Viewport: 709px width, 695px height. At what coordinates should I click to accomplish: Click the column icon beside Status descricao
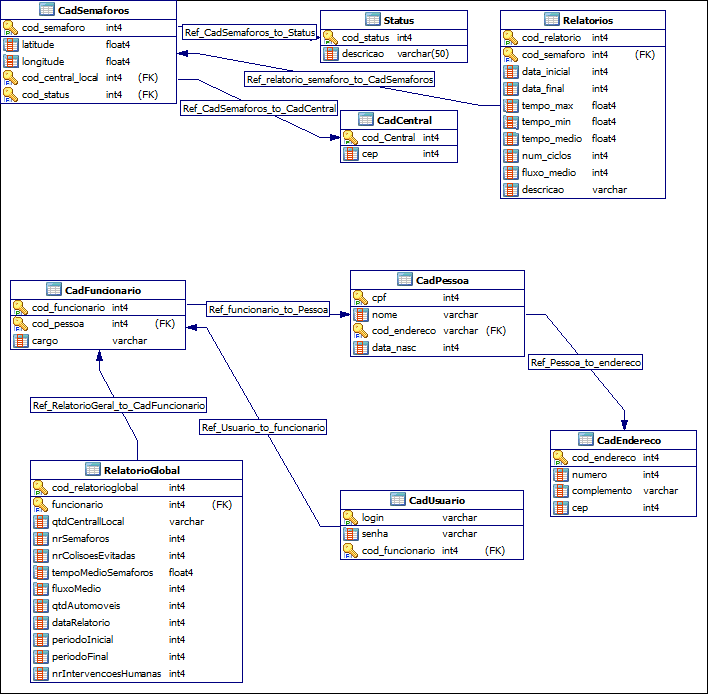(331, 54)
